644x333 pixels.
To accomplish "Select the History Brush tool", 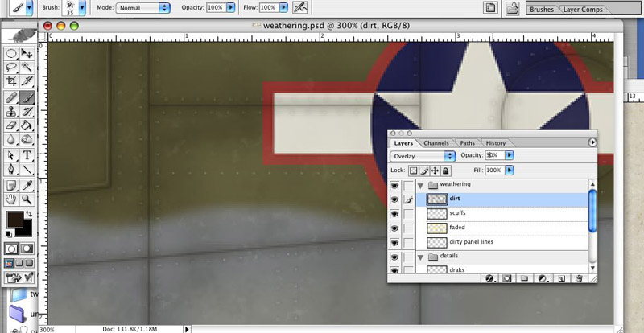I will pos(27,111).
